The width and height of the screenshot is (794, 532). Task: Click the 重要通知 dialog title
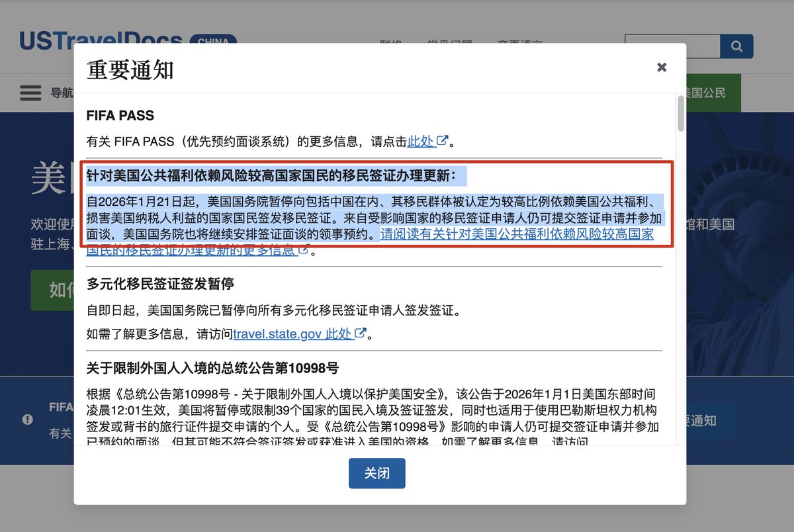130,69
